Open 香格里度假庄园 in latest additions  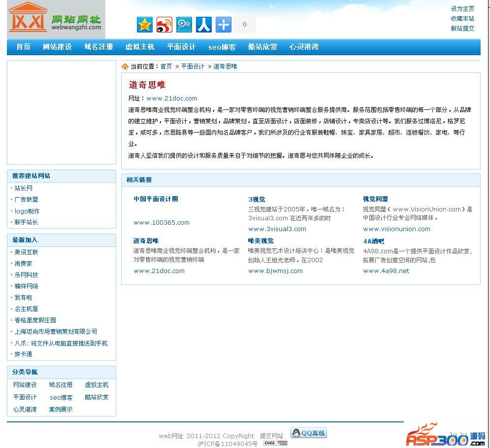coord(35,320)
